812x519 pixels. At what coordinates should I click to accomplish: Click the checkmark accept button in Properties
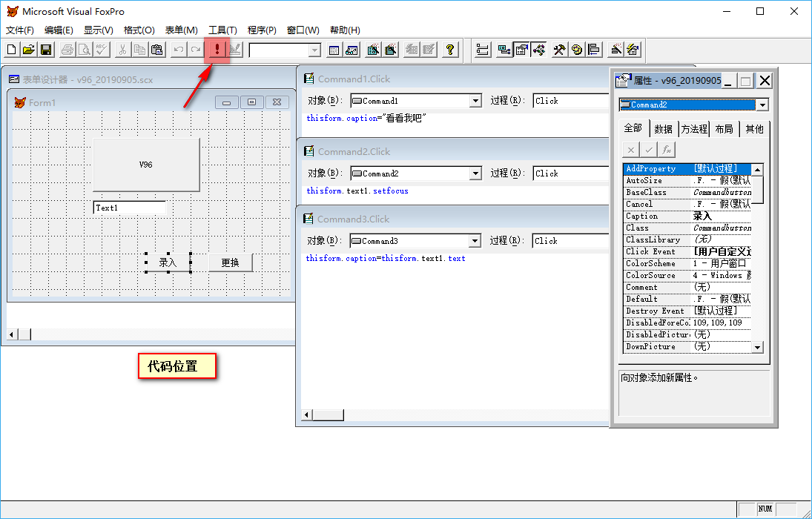[x=649, y=151]
